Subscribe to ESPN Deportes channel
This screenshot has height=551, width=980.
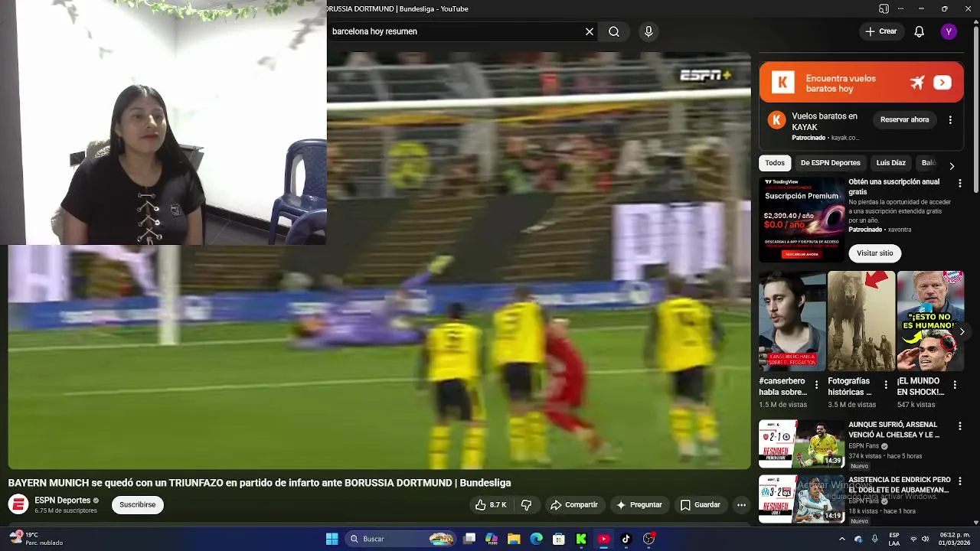[138, 504]
